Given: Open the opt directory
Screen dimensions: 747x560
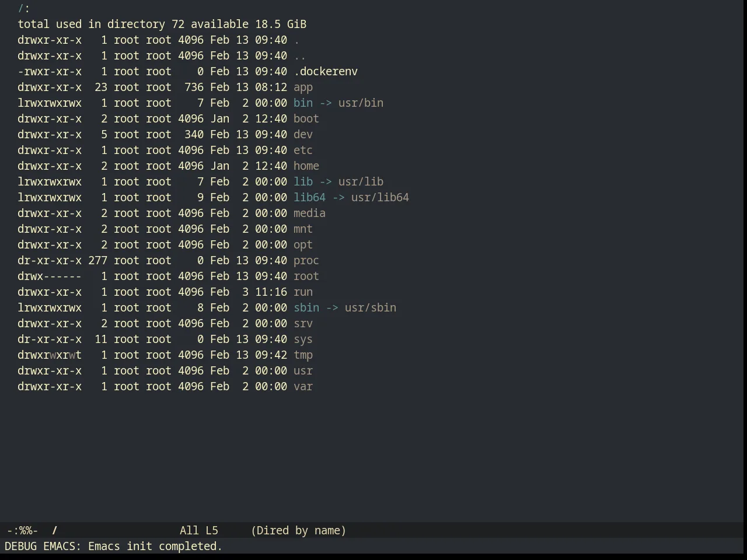Looking at the screenshot, I should point(303,245).
